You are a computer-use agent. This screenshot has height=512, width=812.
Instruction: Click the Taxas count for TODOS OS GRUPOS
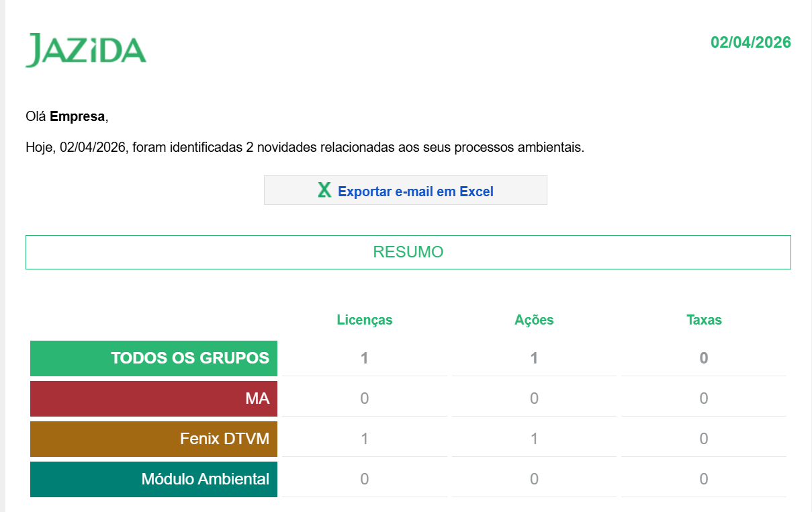coord(703,358)
